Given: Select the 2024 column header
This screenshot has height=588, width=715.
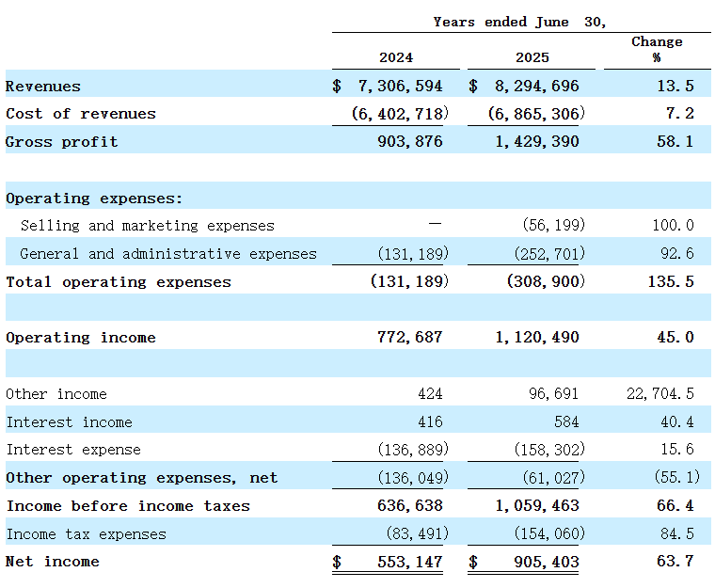Looking at the screenshot, I should coord(396,57).
